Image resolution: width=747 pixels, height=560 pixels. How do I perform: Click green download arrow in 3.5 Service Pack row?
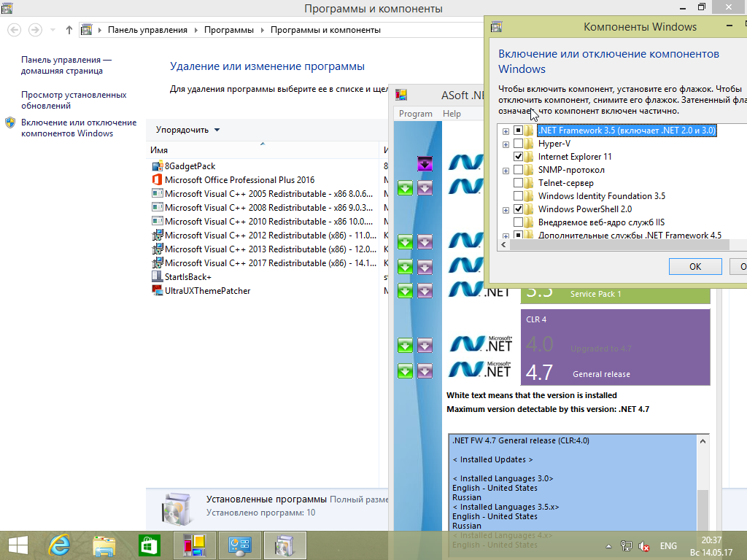[x=405, y=290]
